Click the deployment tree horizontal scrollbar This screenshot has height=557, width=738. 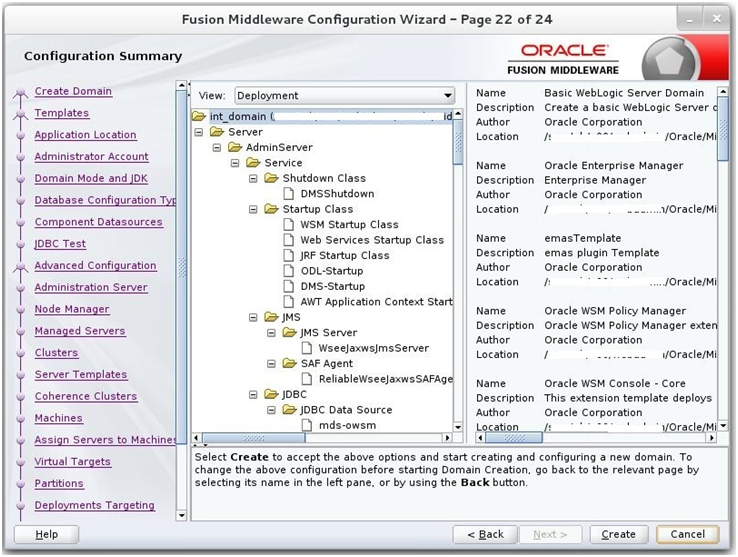tap(253, 438)
